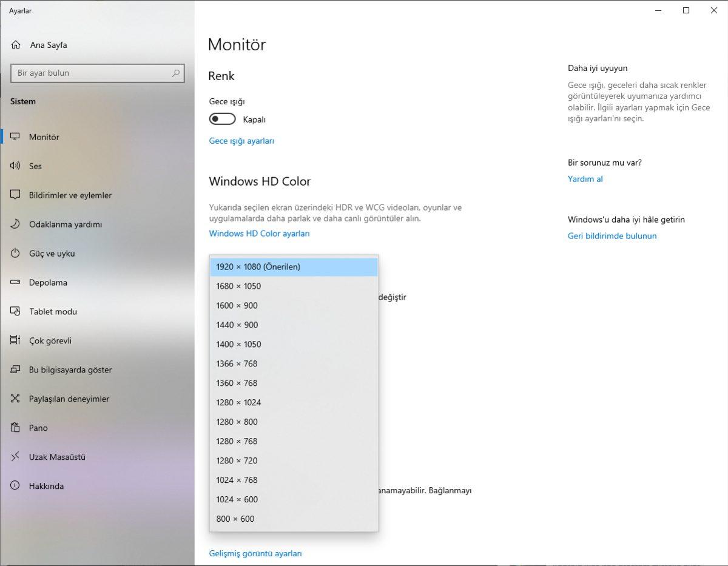Click the Uzak Masaüstü icon
The height and width of the screenshot is (566, 728).
15,457
